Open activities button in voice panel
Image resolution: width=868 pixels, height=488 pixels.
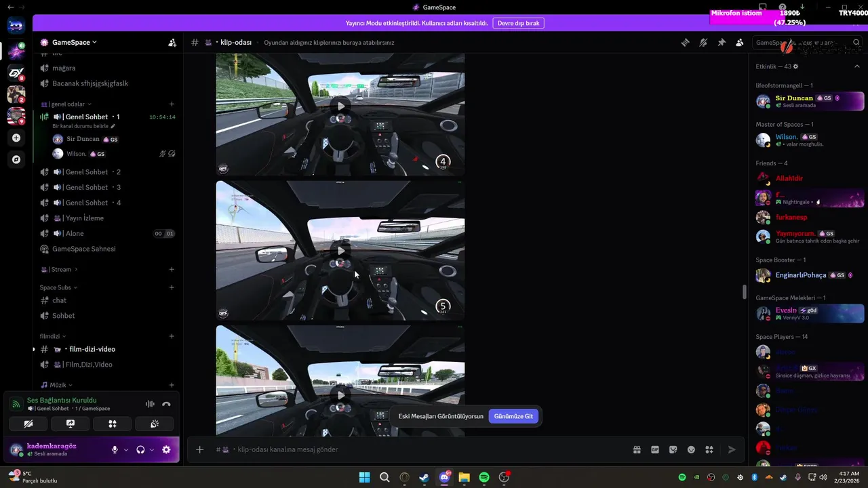point(113,424)
